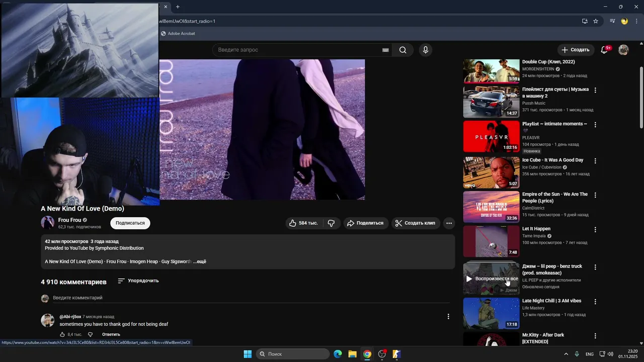The image size is (644, 362).
Task: Open the Frou Frou channel link
Action: pyautogui.click(x=69, y=220)
